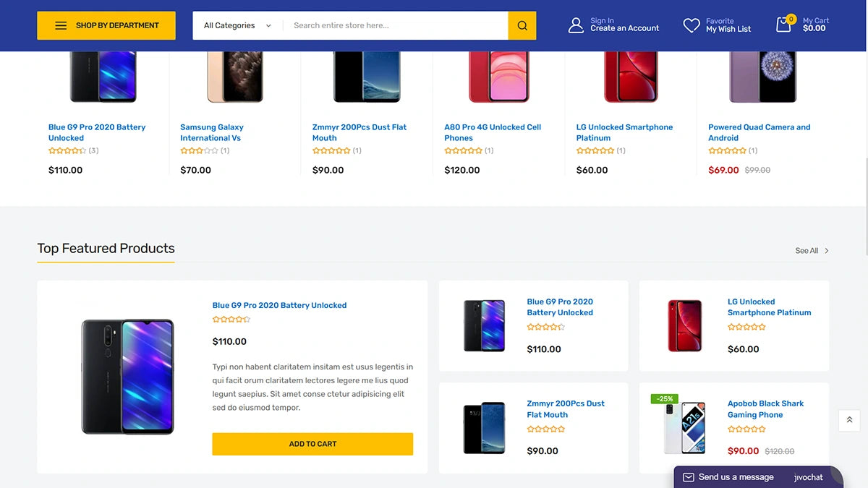The height and width of the screenshot is (488, 868).
Task: Open the All Categories dropdown
Action: click(235, 25)
